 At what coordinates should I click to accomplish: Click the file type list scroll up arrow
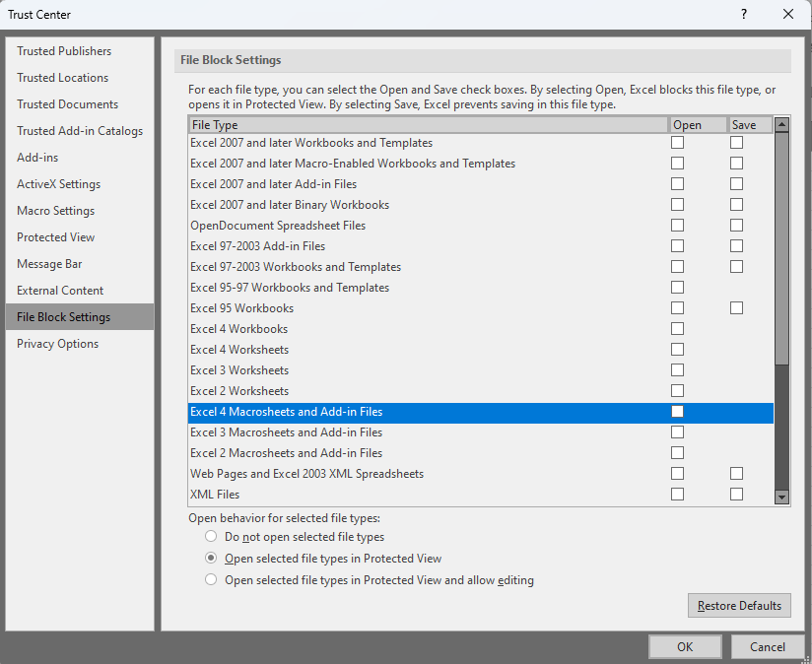tap(781, 124)
